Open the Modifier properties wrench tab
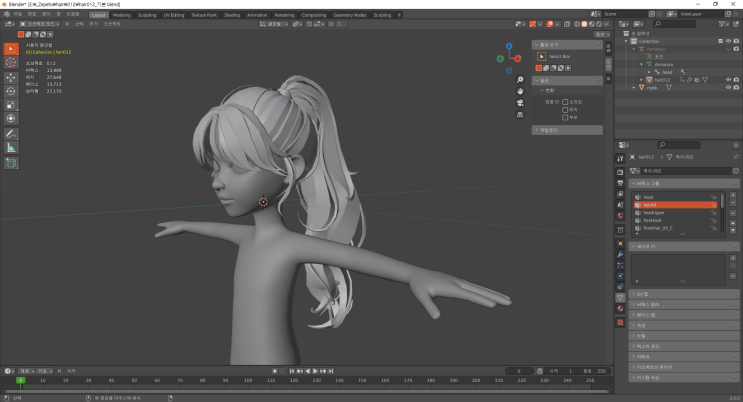 pos(620,254)
